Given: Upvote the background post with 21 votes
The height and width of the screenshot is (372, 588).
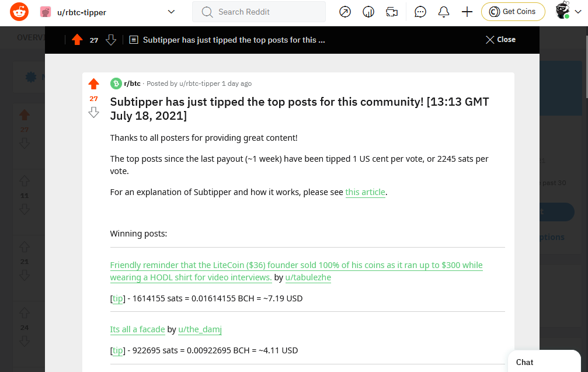Looking at the screenshot, I should click(x=25, y=247).
